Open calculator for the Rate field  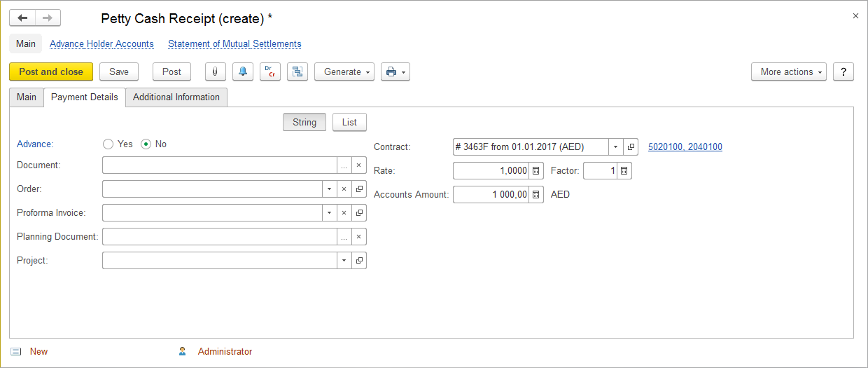click(535, 171)
